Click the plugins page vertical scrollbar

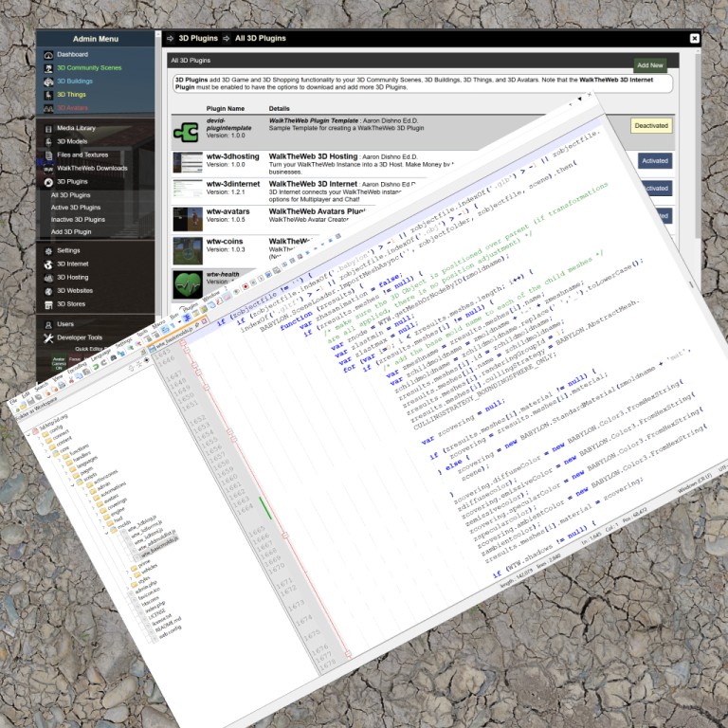click(698, 146)
